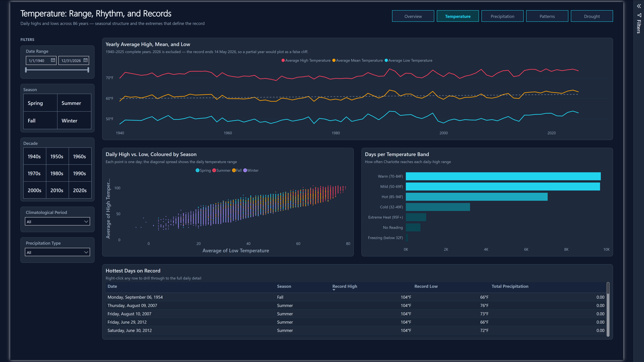Toggle the Winter season slicer tile
Screen dimensions: 644x362
point(74,120)
